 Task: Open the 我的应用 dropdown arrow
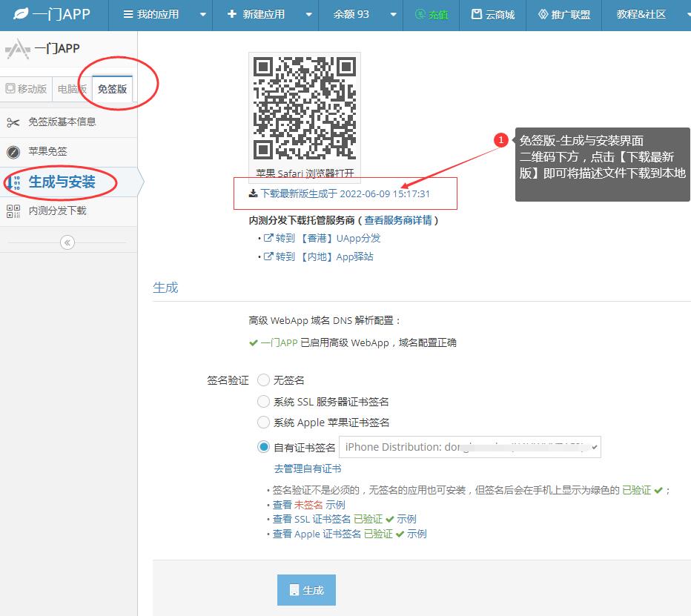pyautogui.click(x=202, y=15)
